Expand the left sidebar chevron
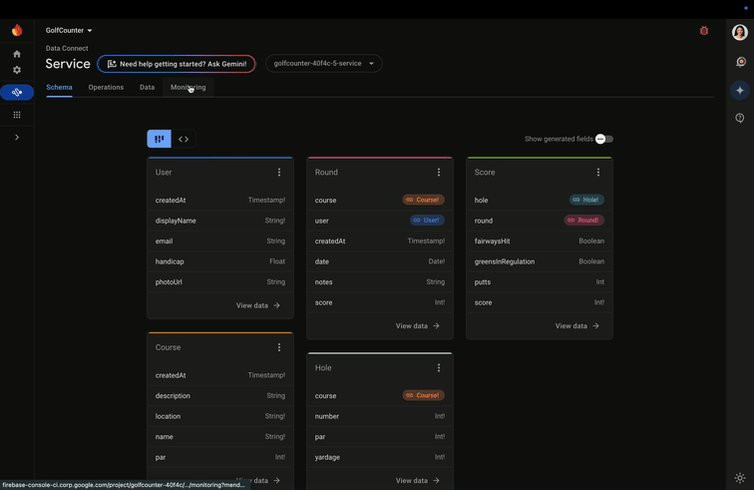 click(x=17, y=138)
